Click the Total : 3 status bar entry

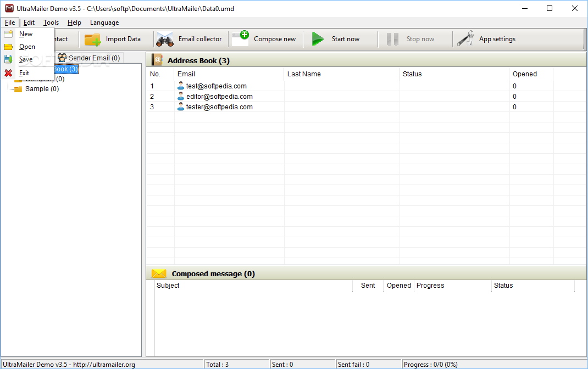[237, 364]
